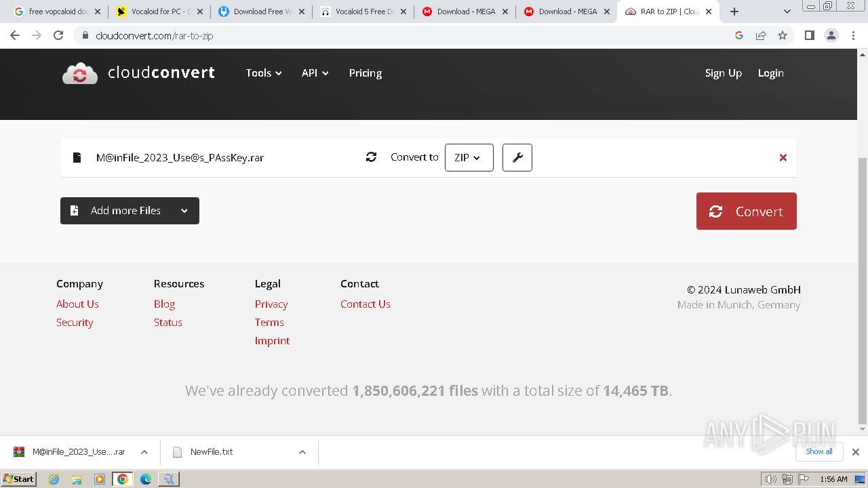Open a new browser tab with plus
868x488 pixels.
[x=734, y=12]
